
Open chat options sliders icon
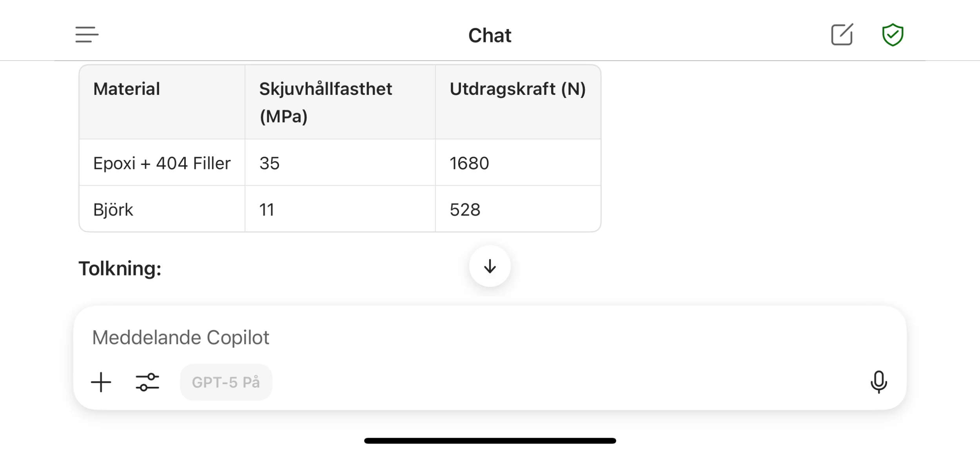pos(147,382)
